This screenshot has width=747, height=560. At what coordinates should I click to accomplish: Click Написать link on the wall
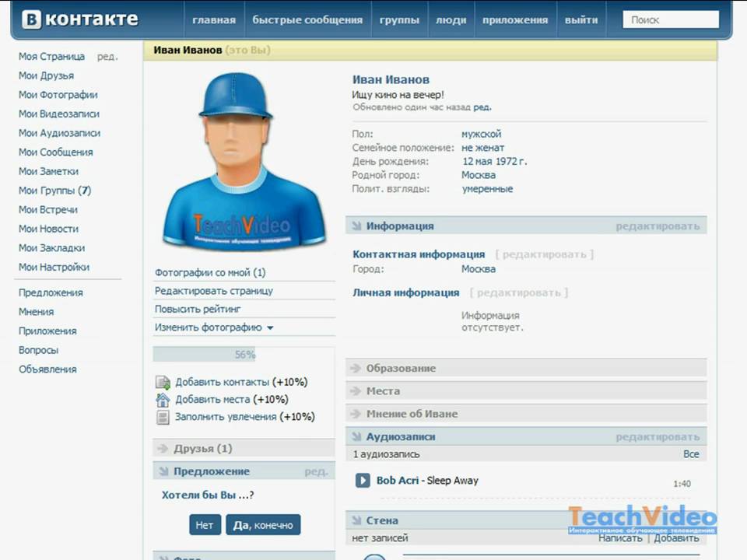coord(620,538)
